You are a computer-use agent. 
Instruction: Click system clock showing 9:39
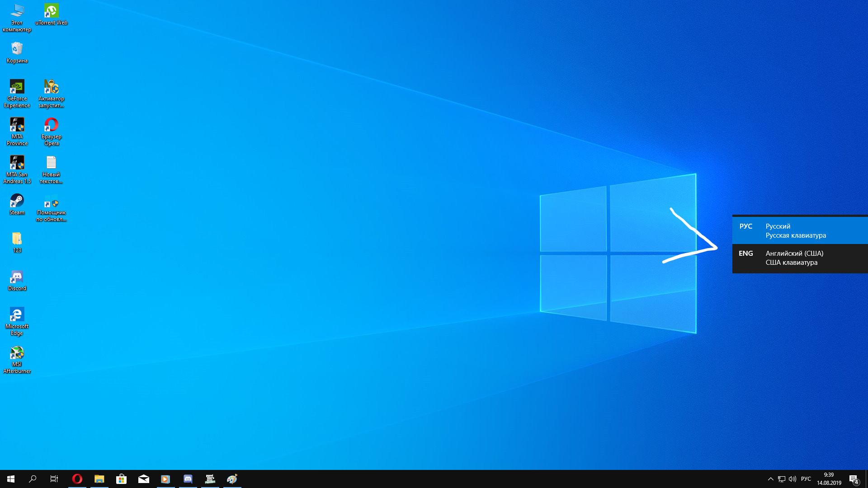point(829,479)
